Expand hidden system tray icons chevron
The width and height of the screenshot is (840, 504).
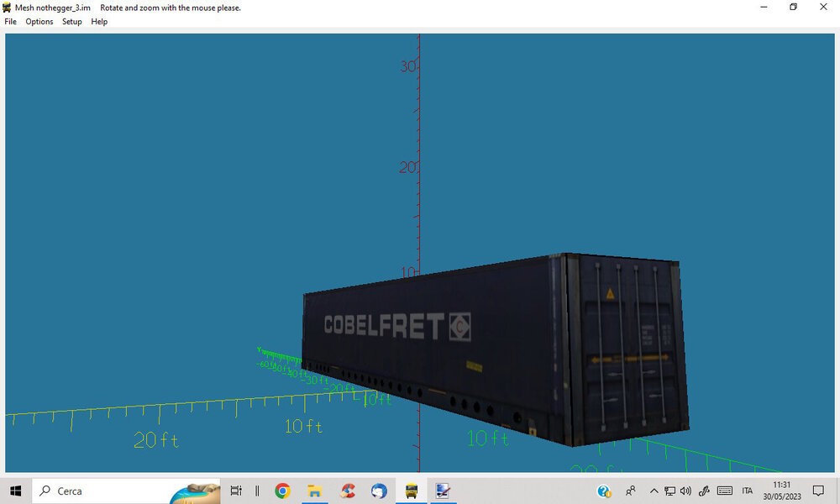pyautogui.click(x=654, y=491)
